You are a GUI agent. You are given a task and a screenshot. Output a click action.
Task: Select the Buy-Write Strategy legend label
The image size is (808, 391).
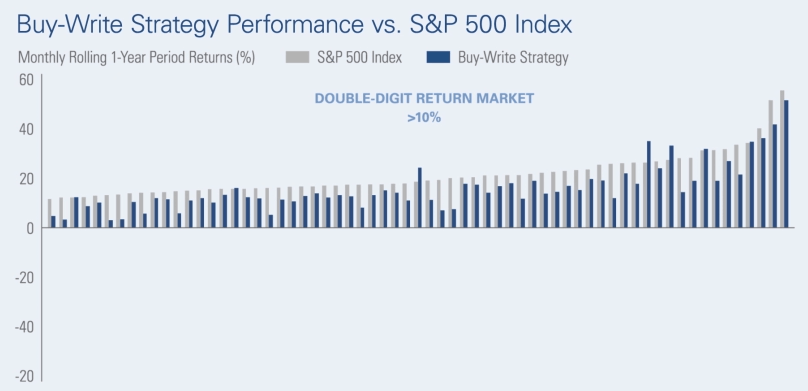point(513,57)
